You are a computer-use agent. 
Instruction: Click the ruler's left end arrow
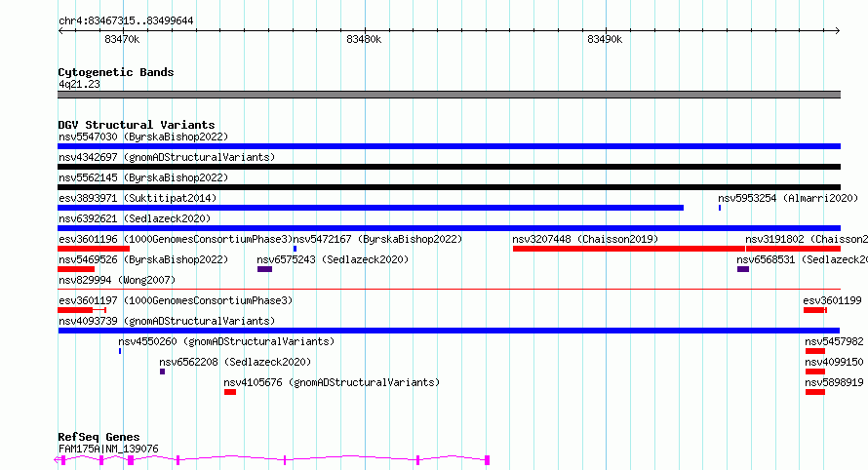tap(60, 31)
